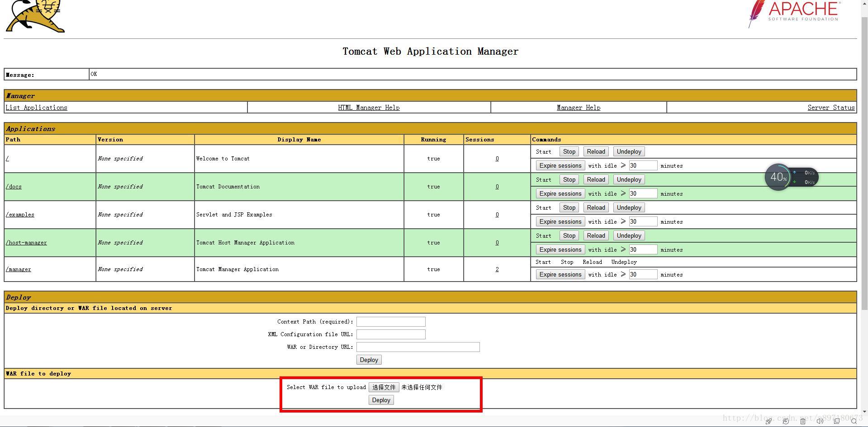Open the List Applications link
Viewport: 868px width, 427px height.
36,108
